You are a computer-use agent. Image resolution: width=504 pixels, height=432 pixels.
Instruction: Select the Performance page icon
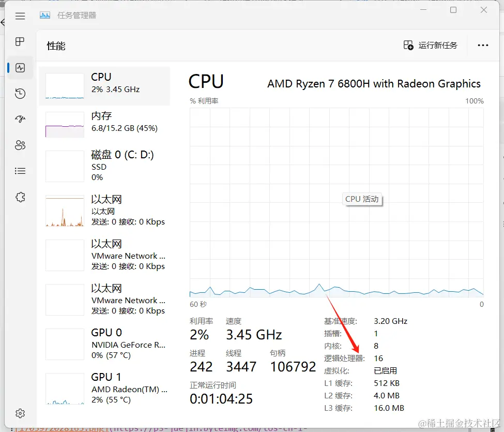[20, 68]
